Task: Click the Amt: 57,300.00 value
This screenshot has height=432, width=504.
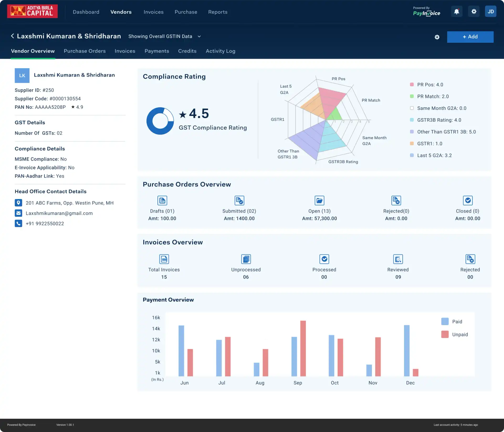Action: (319, 218)
